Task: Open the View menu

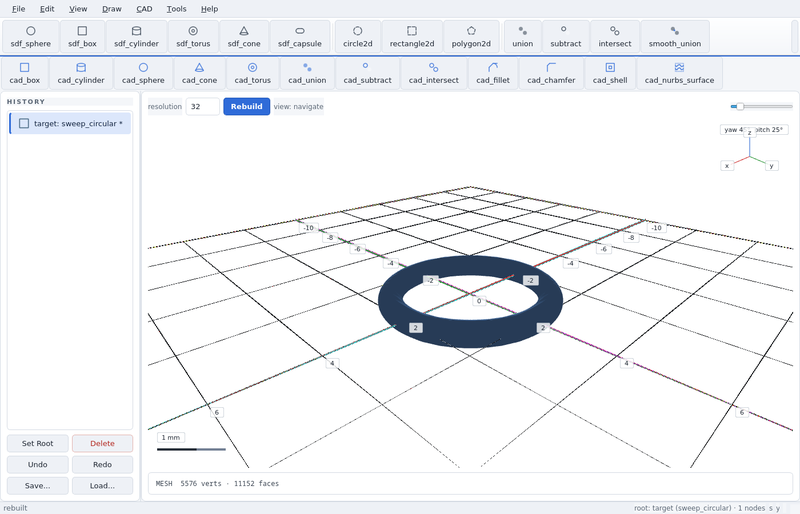Action: [78, 9]
